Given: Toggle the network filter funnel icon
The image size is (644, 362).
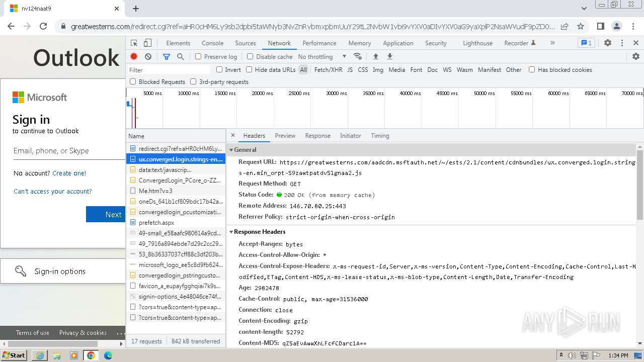Looking at the screenshot, I should point(167,57).
